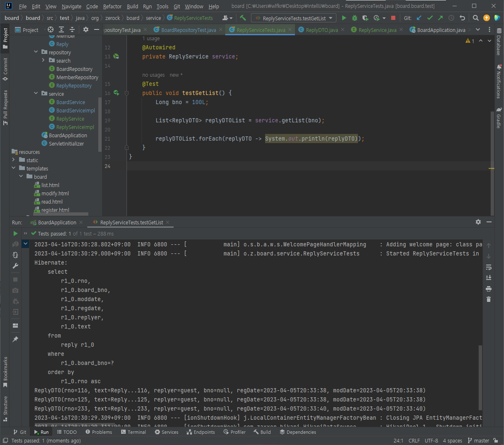Open the run configuration dropdown
This screenshot has height=445, width=504.
(x=294, y=18)
